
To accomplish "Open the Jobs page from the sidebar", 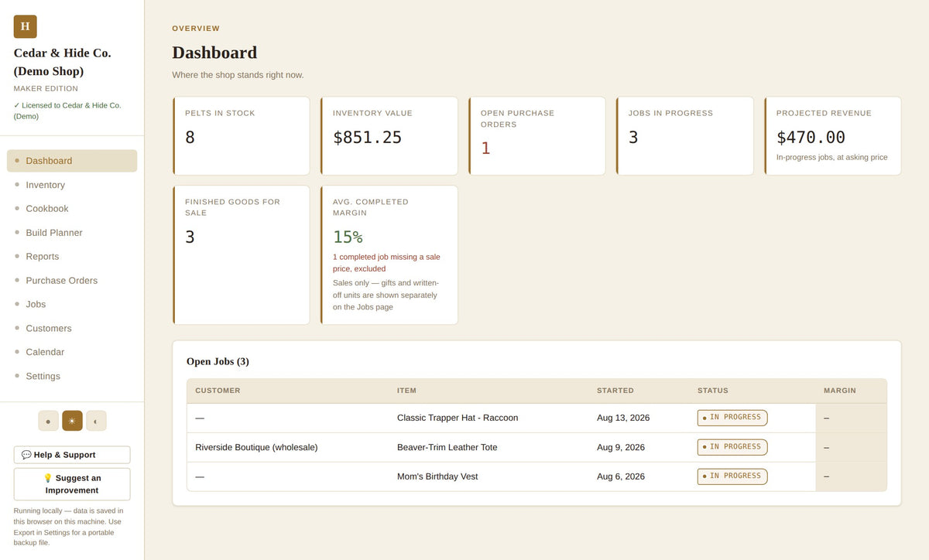I will coord(72,305).
